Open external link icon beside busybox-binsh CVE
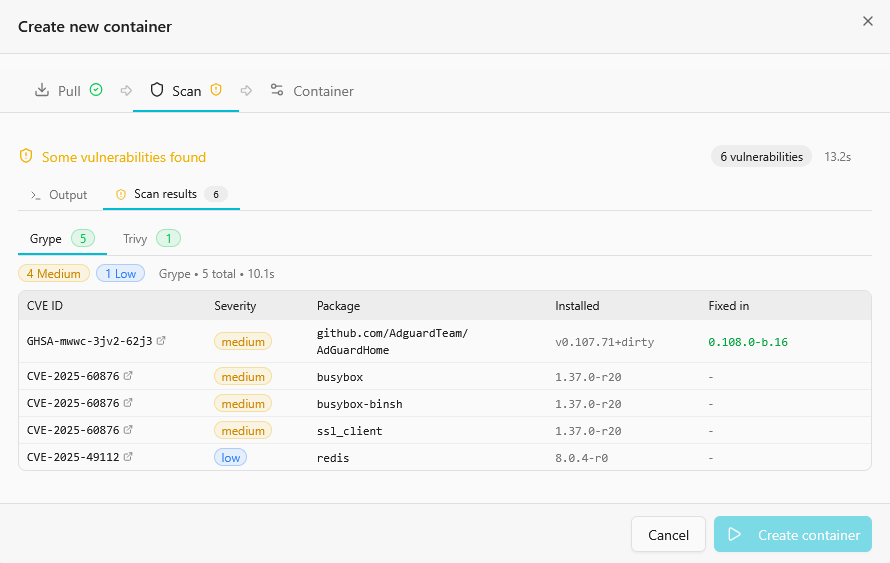Screen dimensions: 890x563 [x=127, y=404]
